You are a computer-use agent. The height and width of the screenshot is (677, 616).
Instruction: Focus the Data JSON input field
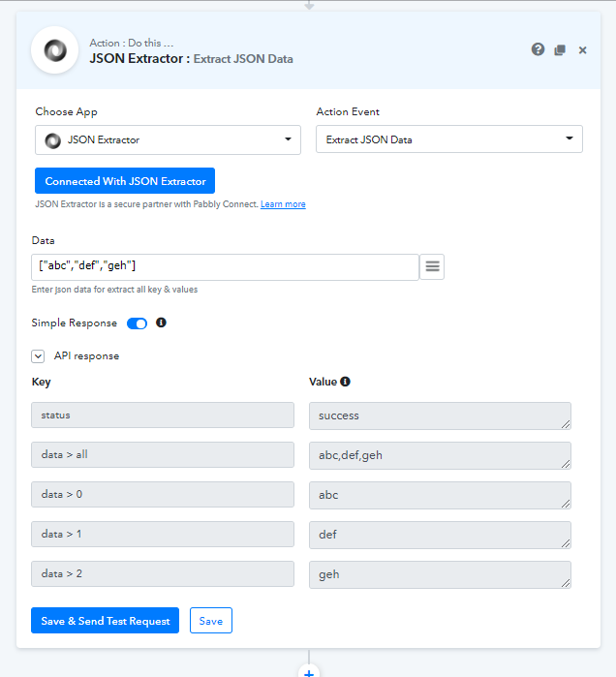point(225,266)
